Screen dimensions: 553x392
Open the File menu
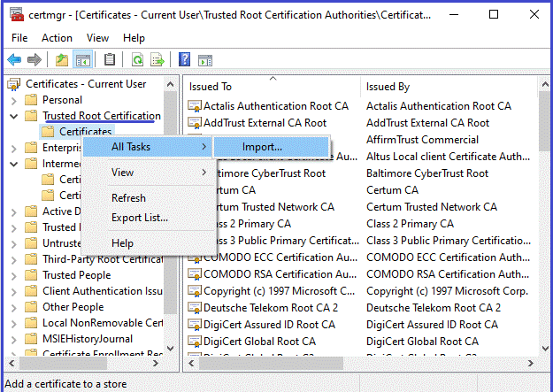pos(19,38)
